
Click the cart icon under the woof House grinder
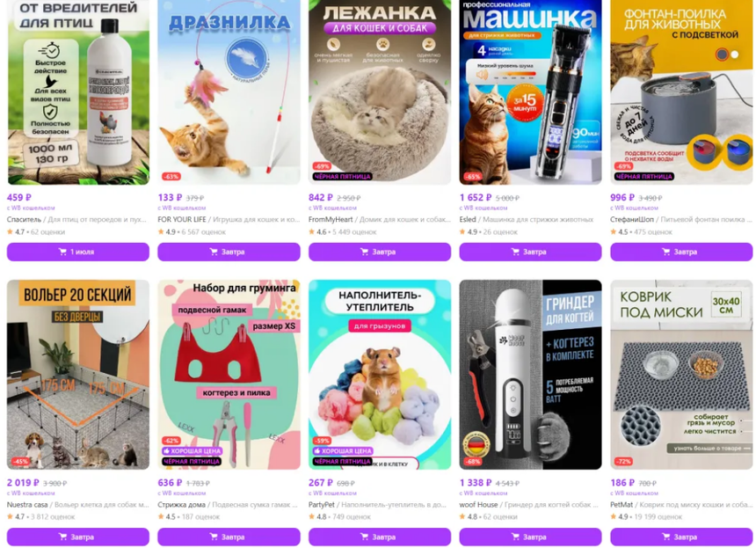coord(515,537)
